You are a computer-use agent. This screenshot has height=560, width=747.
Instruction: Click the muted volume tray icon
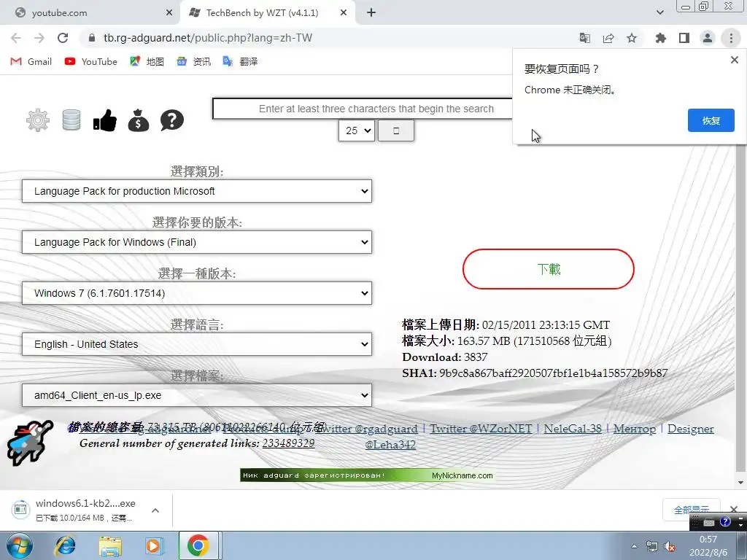670,547
